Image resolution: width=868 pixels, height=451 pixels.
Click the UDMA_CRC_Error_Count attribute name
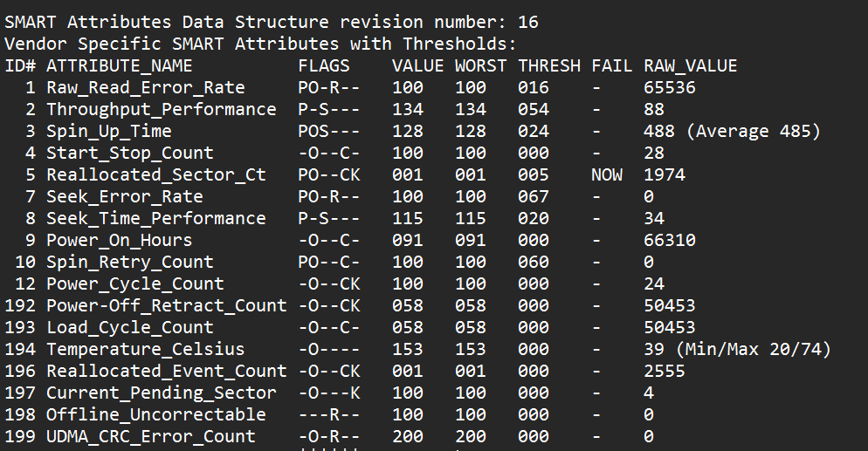[150, 437]
